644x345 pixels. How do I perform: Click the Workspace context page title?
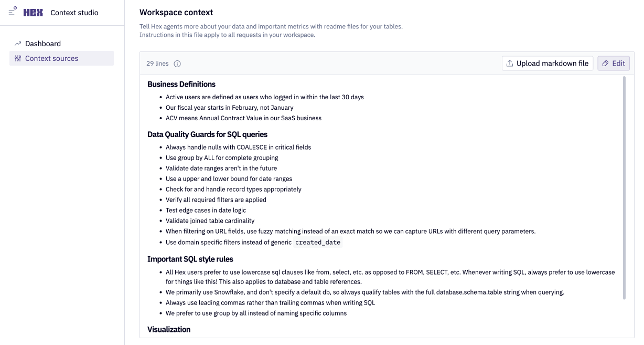[176, 12]
